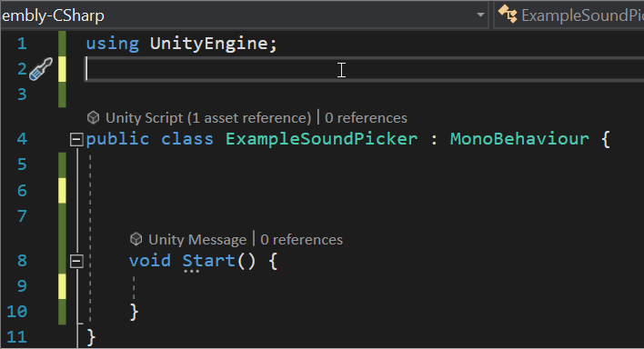Click the Unity Message CodeLens label
Screen dimensions: 644x349
click(197, 239)
